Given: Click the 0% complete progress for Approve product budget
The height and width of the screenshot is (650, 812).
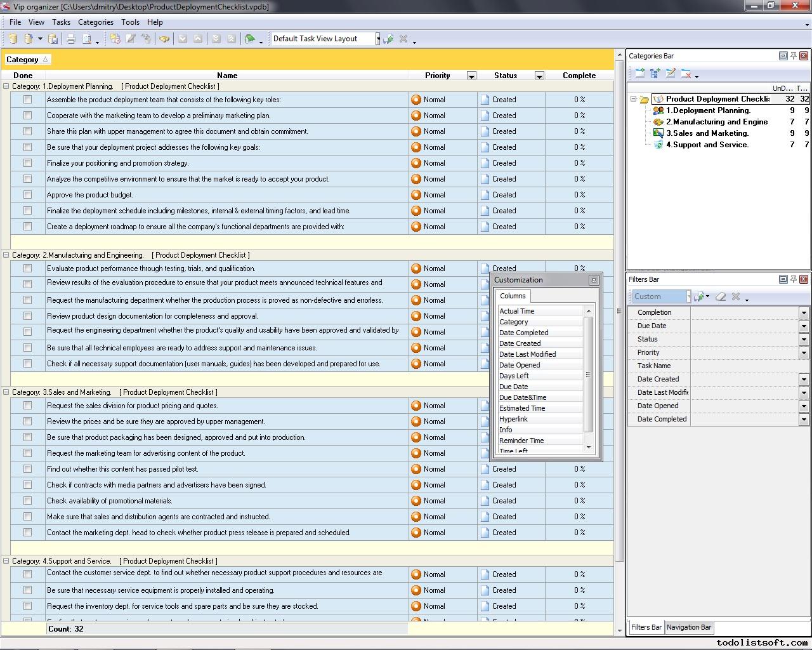Looking at the screenshot, I should pos(579,195).
